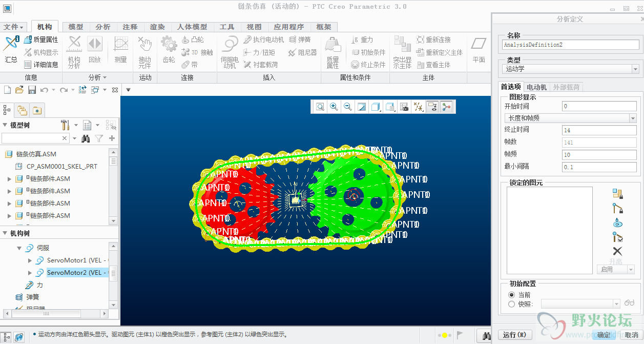Open 详细信息 details
Screen dimensions: 644x344
(41, 65)
